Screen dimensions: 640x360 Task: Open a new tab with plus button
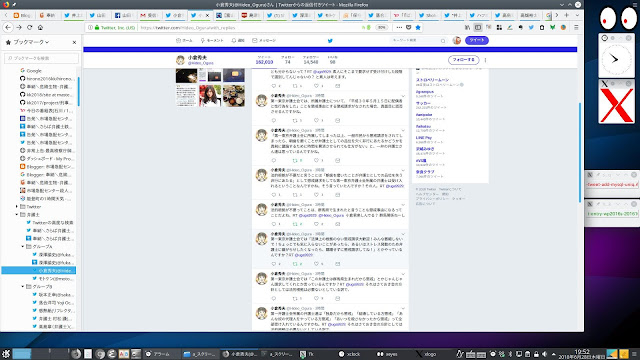click(567, 15)
